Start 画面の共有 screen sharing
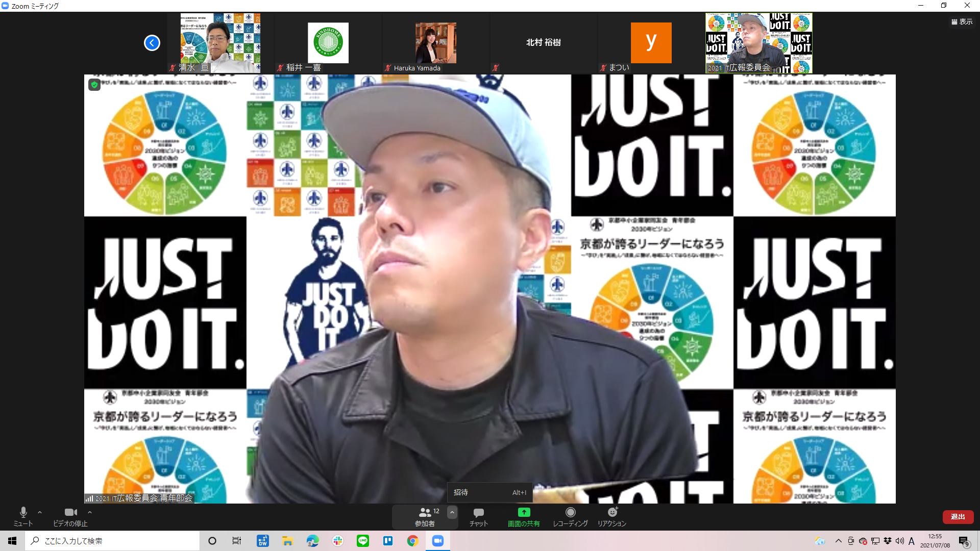The width and height of the screenshot is (980, 551). (x=524, y=516)
